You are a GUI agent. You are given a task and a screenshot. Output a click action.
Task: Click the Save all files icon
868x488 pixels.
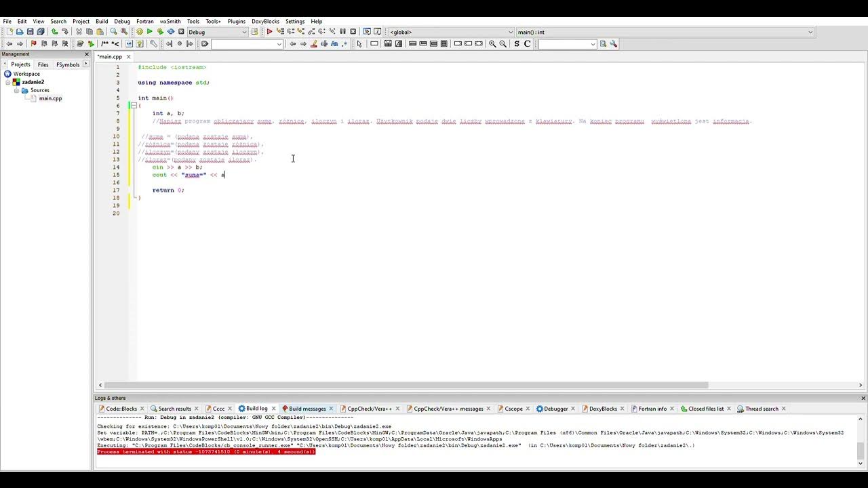point(41,32)
